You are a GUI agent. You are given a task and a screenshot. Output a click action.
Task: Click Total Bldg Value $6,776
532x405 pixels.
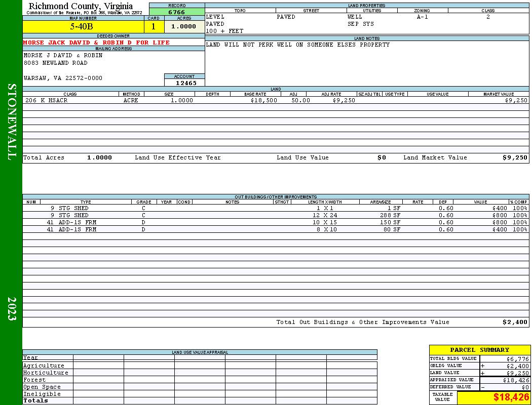point(517,359)
